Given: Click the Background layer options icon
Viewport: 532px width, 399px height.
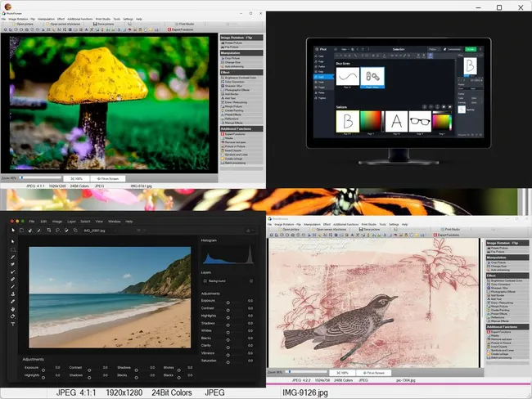Looking at the screenshot, I should pos(250,280).
